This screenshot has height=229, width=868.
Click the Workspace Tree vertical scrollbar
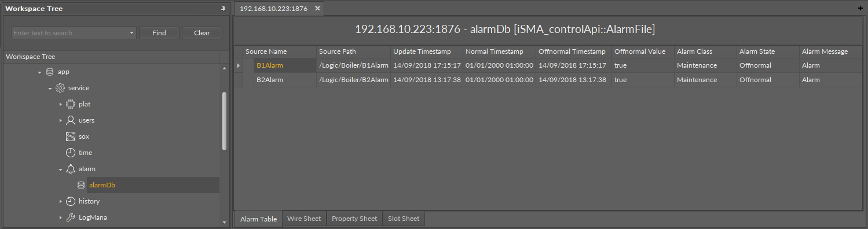(225, 121)
